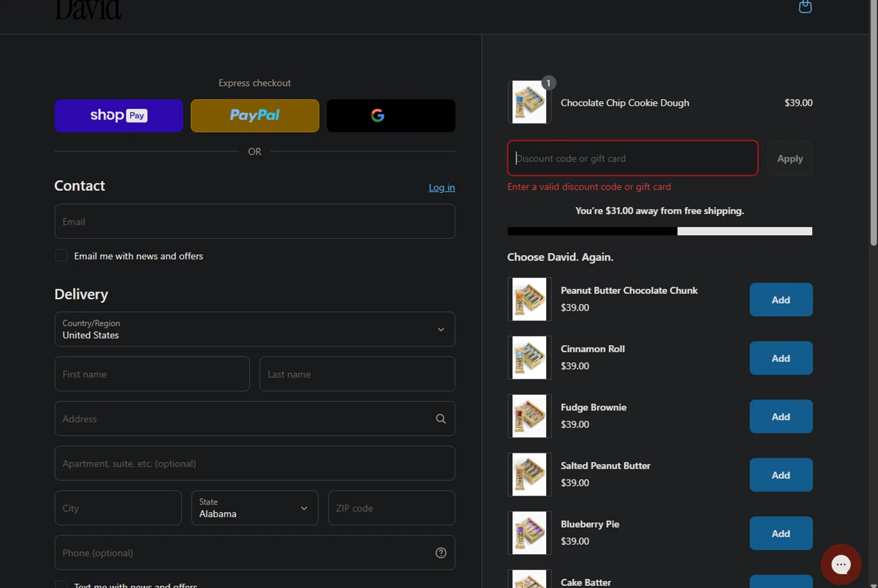Open the shopping bag cart icon
The height and width of the screenshot is (588, 878).
(805, 6)
